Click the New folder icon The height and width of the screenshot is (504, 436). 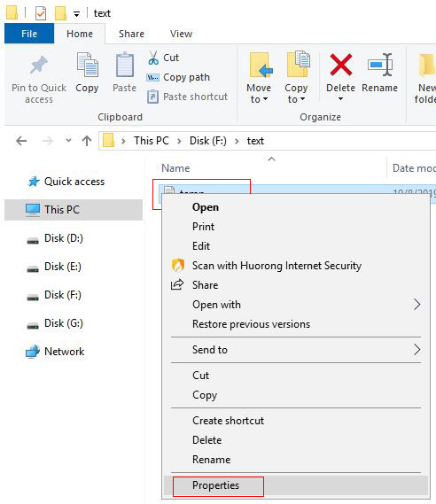coord(427,66)
